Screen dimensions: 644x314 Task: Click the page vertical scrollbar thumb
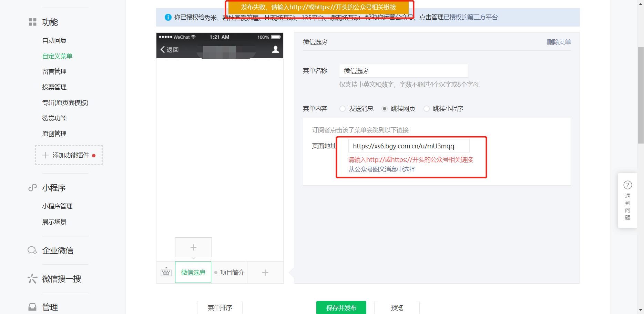[x=641, y=95]
